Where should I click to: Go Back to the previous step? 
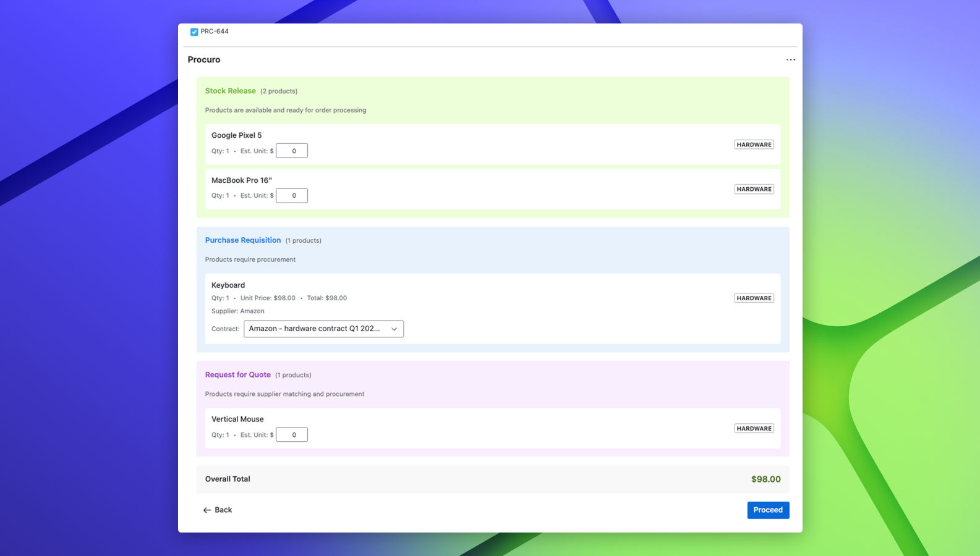click(x=218, y=510)
